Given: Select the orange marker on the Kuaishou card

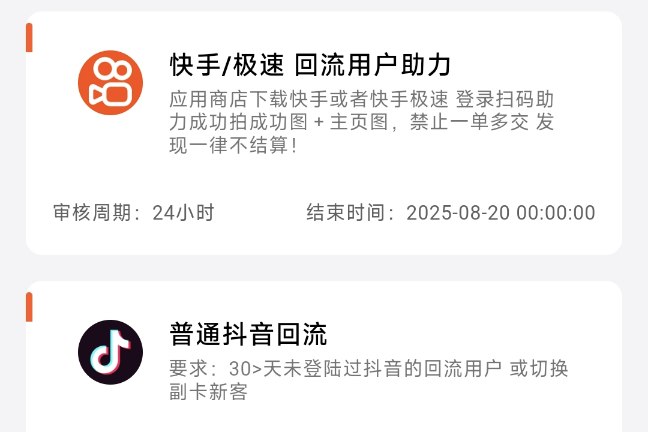Looking at the screenshot, I should point(29,38).
